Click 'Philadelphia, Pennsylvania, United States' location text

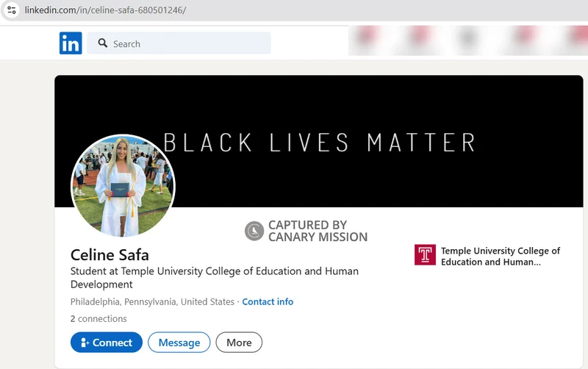[152, 302]
